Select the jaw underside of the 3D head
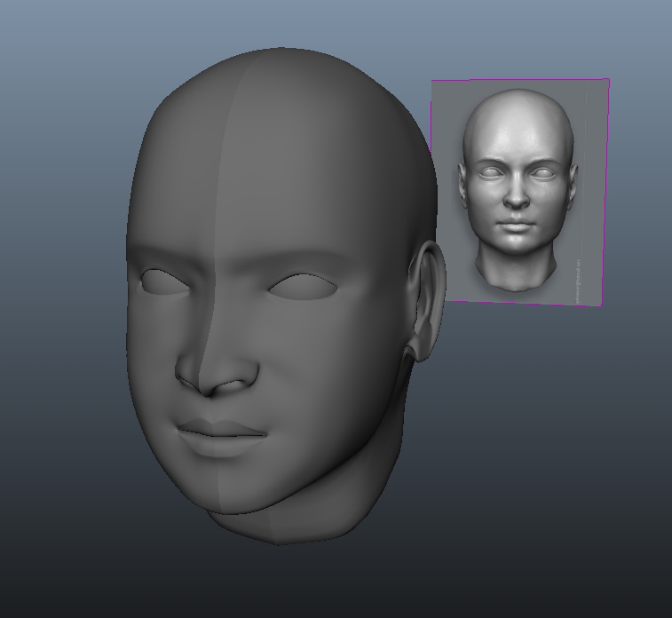 (x=311, y=528)
